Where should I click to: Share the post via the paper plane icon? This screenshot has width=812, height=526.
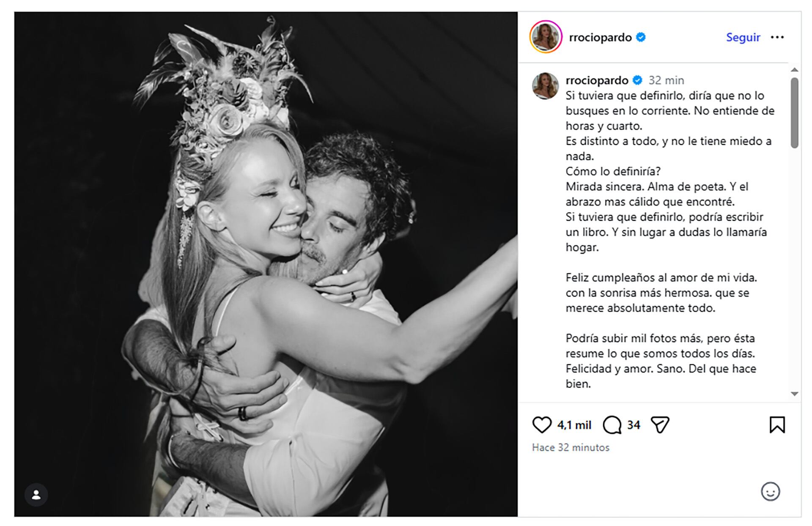(661, 425)
